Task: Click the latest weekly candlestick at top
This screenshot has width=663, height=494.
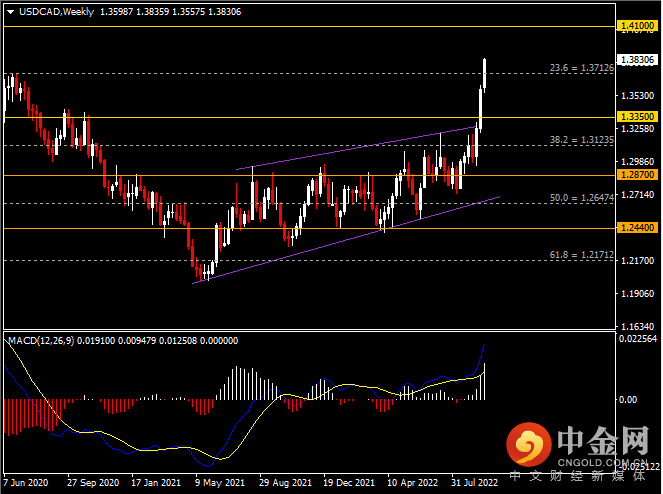Action: point(485,74)
